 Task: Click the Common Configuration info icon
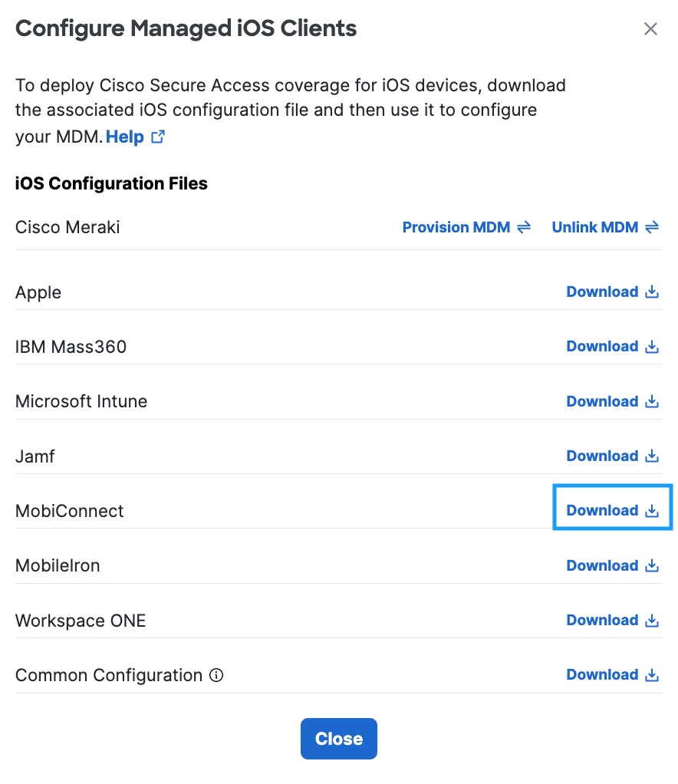216,675
